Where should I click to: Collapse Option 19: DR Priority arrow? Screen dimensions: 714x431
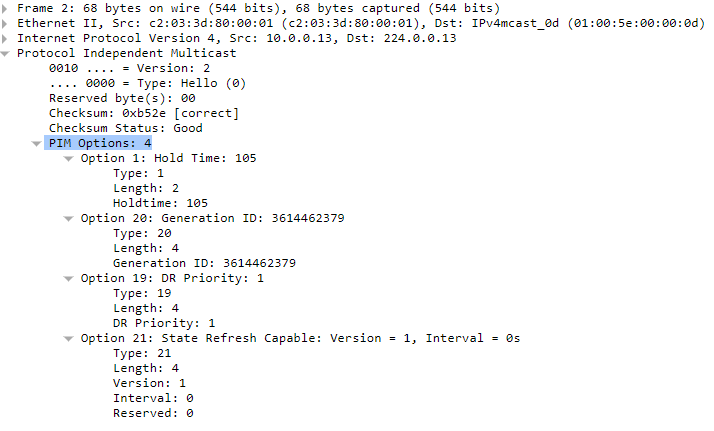pos(68,279)
